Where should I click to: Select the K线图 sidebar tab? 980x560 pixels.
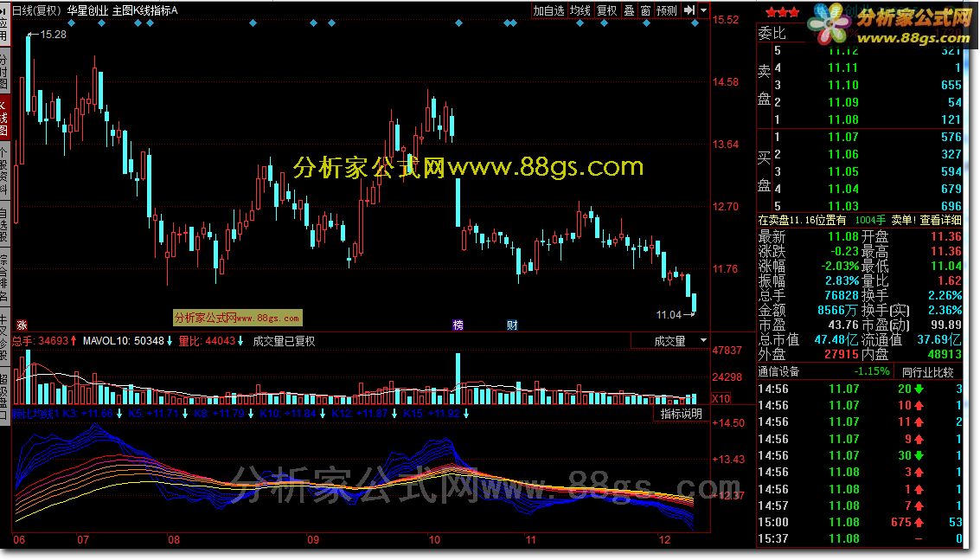click(3, 119)
